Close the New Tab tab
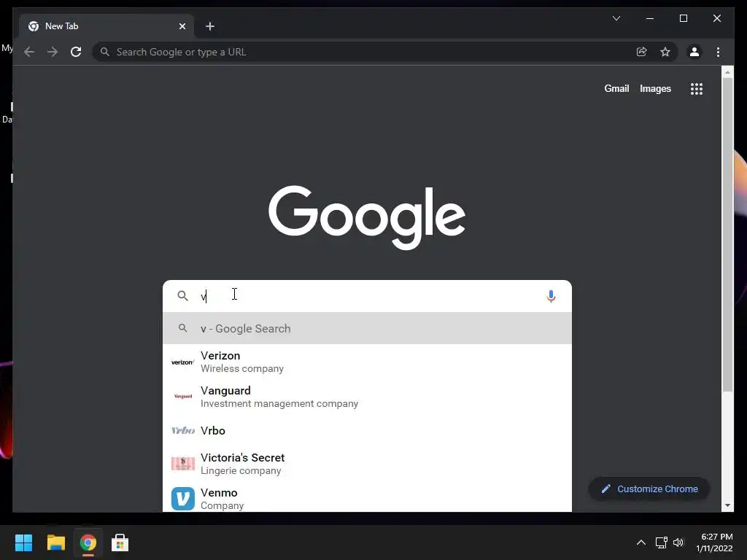Viewport: 747px width, 560px height. click(x=182, y=26)
